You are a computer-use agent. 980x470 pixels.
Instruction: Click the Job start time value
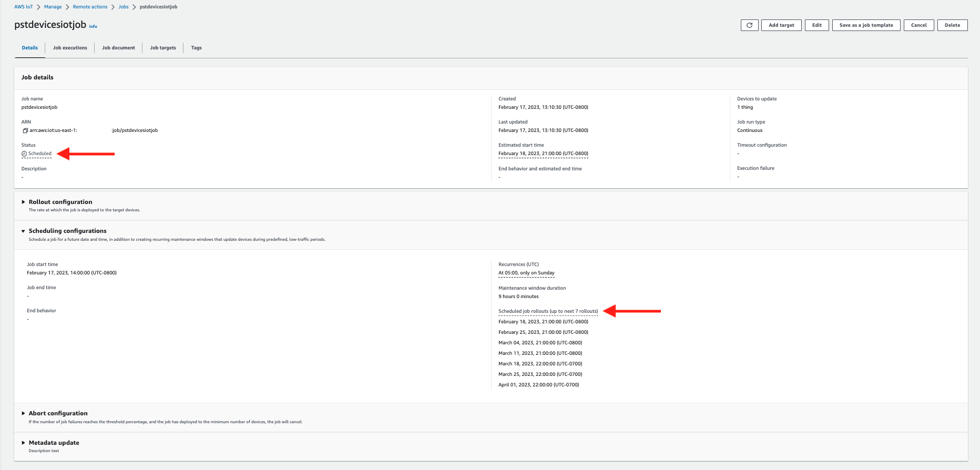tap(72, 273)
